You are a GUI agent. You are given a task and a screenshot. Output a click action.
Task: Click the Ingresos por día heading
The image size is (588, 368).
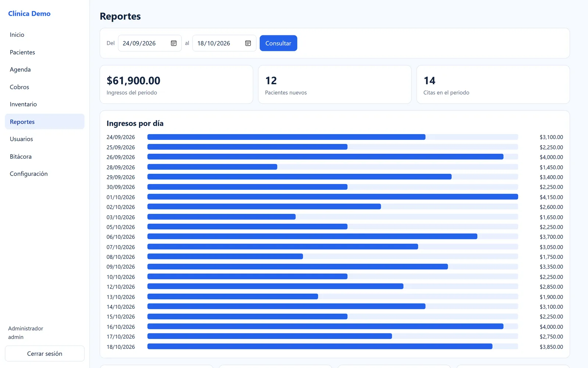[135, 123]
